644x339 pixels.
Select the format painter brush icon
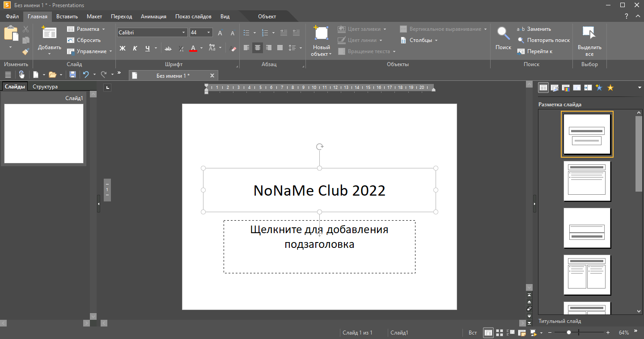pyautogui.click(x=25, y=51)
